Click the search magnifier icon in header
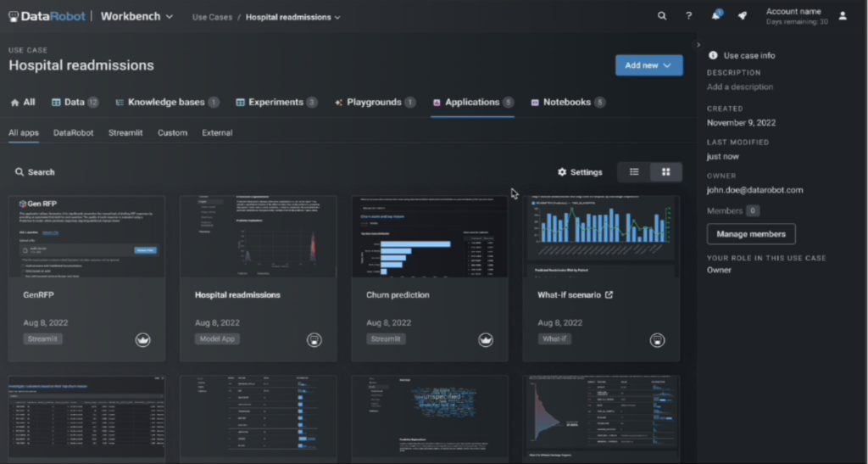The image size is (868, 464). [x=662, y=16]
